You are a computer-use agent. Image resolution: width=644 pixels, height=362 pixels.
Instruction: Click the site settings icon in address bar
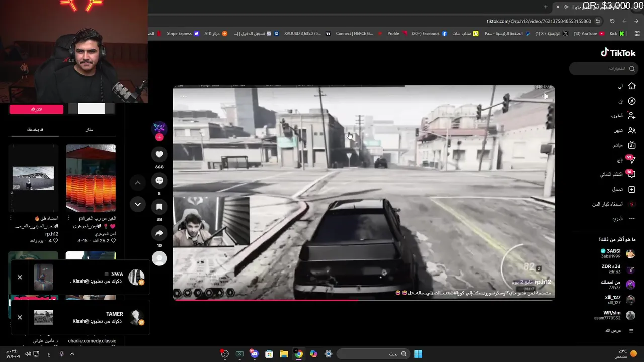tap(598, 21)
